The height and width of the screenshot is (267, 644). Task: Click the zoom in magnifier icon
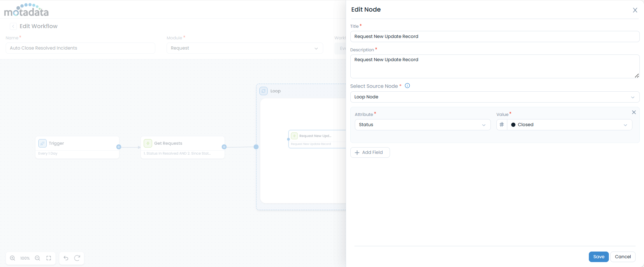(13, 258)
